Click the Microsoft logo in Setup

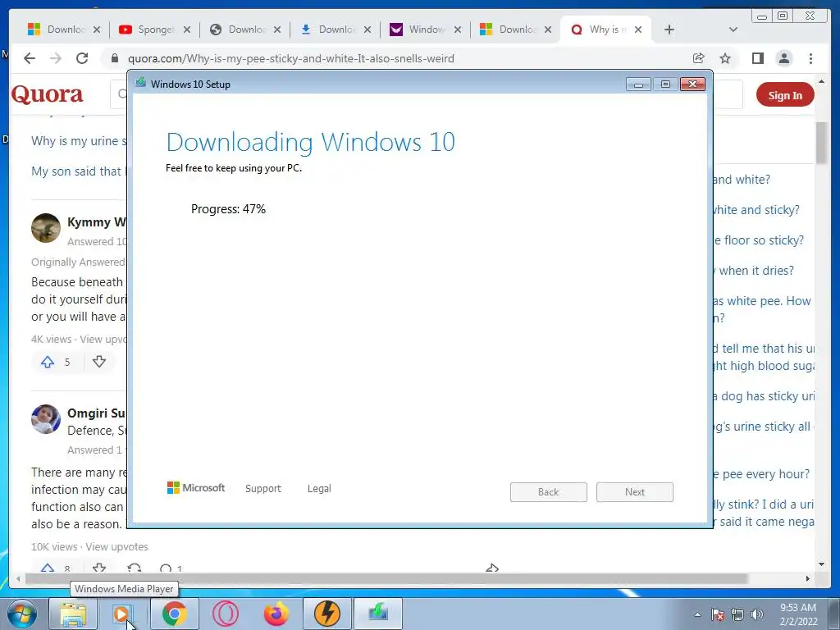coord(196,488)
